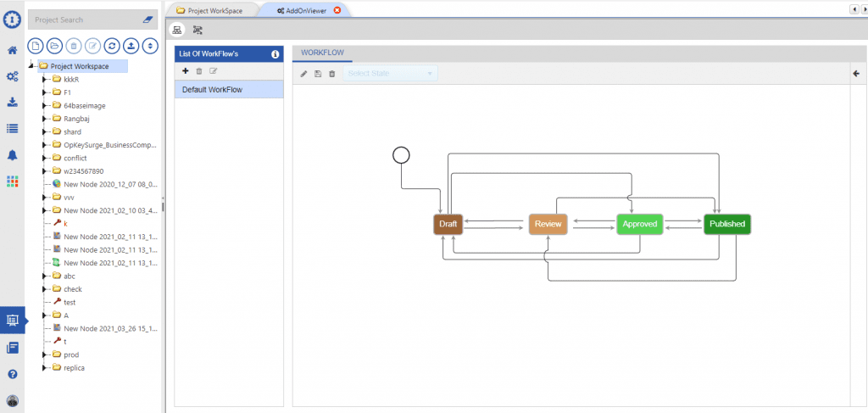Open the help question mark icon

click(12, 373)
